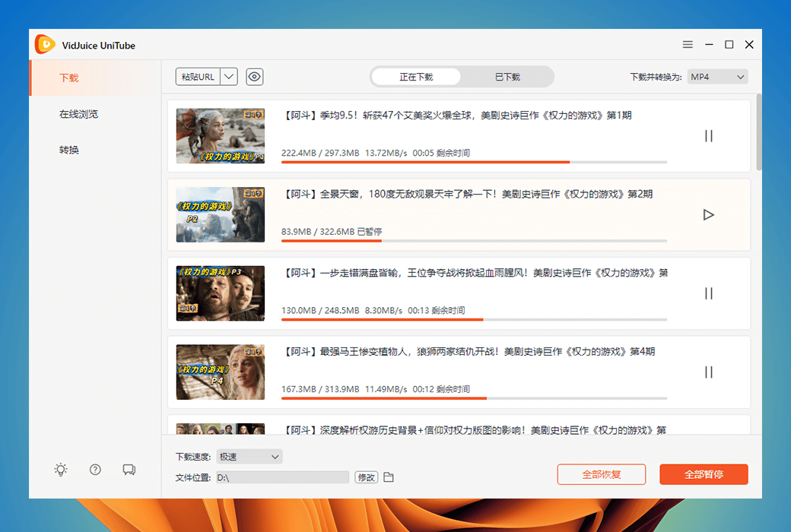This screenshot has height=532, width=791.
Task: Click the paused 第2期 progress bar
Action: click(x=474, y=241)
